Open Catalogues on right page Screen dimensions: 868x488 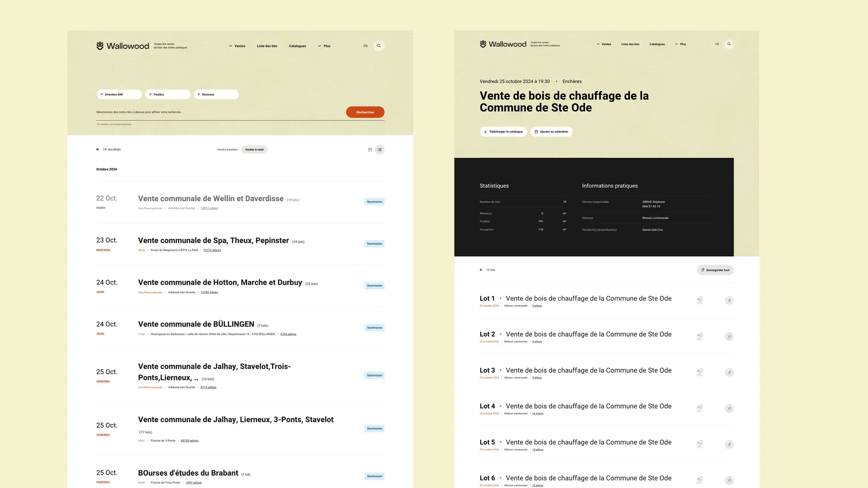point(657,44)
